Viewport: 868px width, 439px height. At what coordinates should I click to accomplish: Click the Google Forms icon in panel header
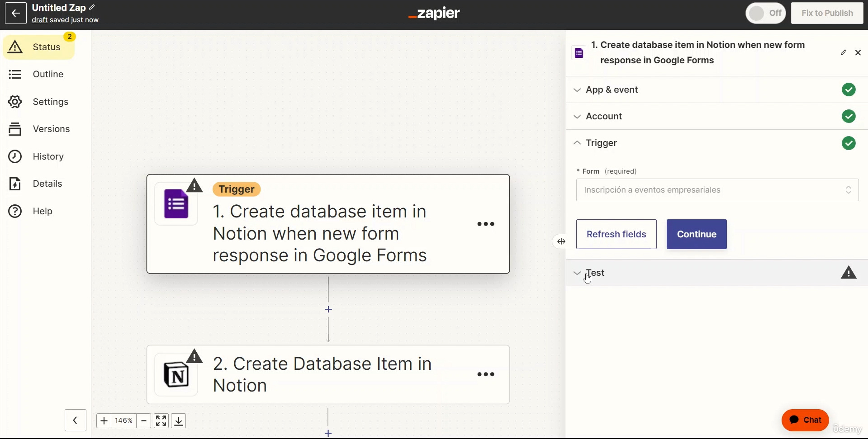[x=579, y=53]
